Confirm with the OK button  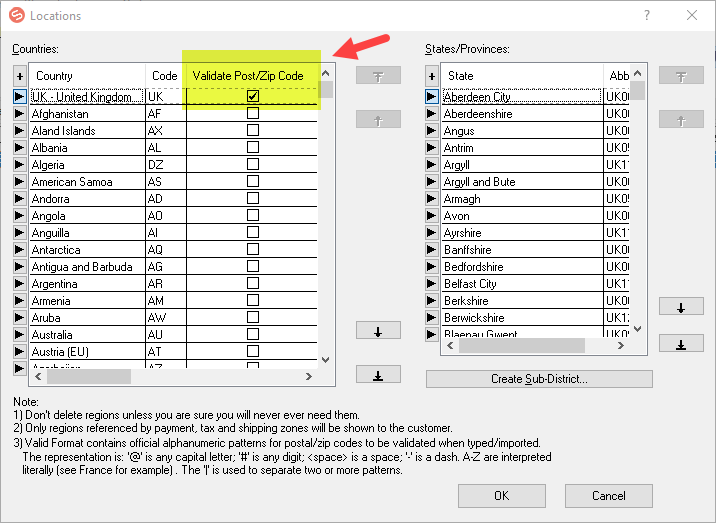coord(501,495)
